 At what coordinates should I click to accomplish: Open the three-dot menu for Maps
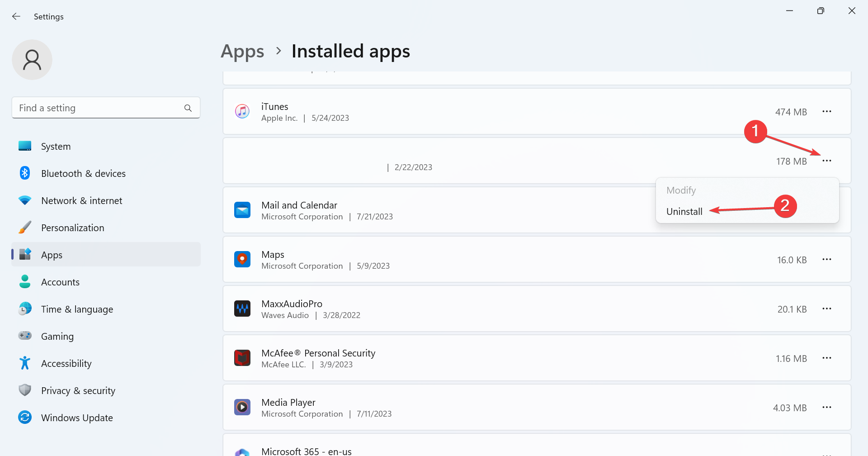pos(827,259)
